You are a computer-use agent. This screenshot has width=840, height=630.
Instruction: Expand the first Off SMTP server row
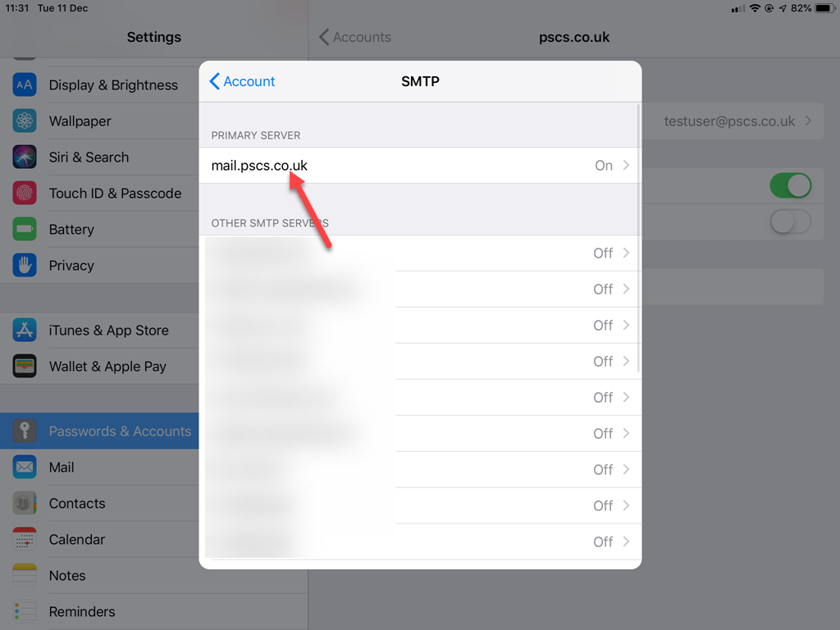420,253
